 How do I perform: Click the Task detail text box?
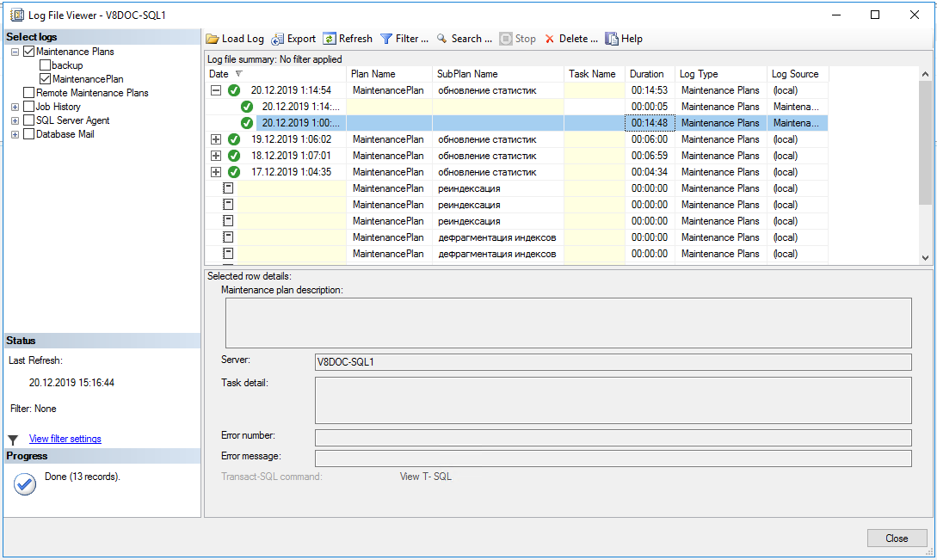[x=613, y=400]
